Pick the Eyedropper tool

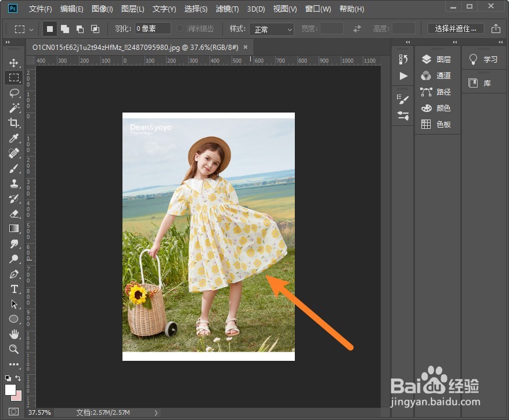pos(14,138)
